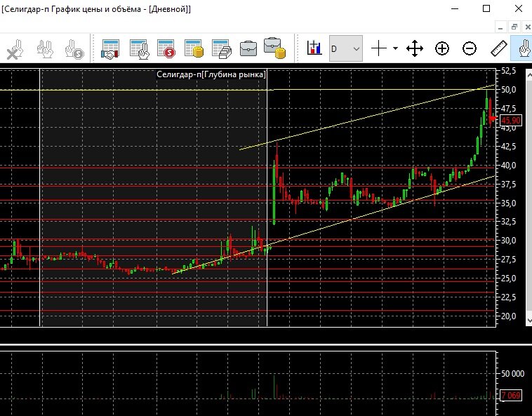The image size is (532, 416).
Task: Select the ruler measurement tool
Action: 499,48
